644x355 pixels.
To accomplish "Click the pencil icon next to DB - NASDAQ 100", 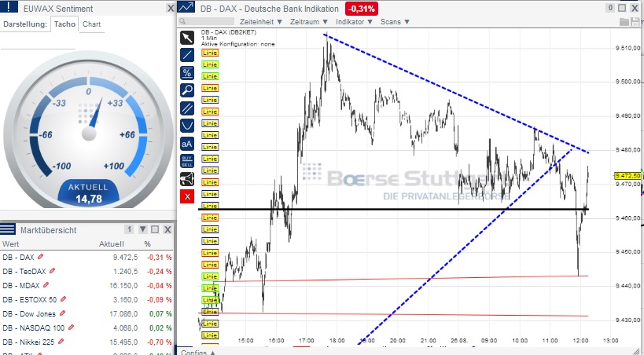I will (x=71, y=327).
